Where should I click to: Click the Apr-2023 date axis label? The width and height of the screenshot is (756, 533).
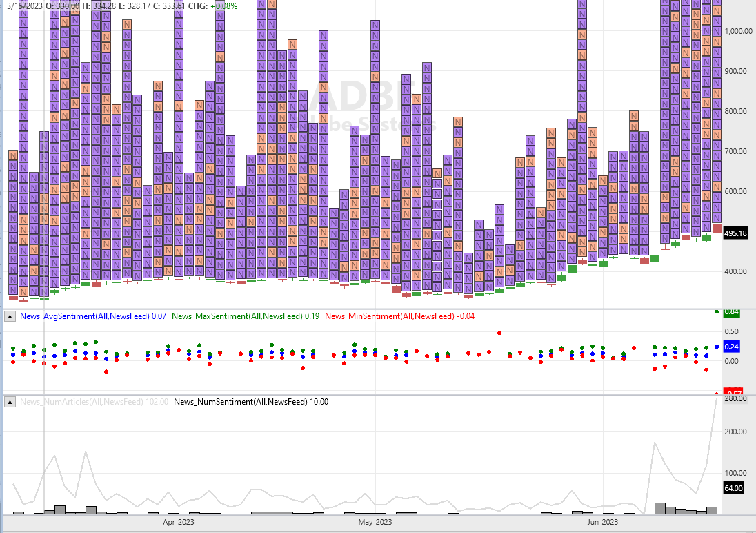[x=178, y=523]
